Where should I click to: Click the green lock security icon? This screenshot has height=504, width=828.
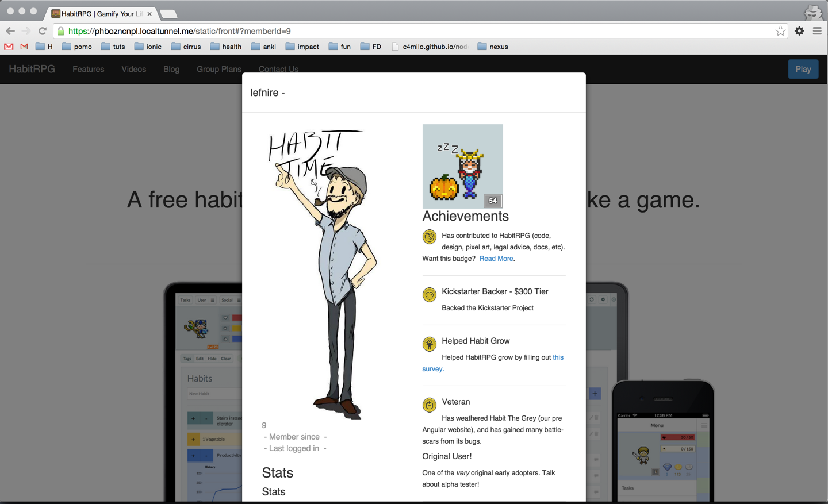[61, 31]
